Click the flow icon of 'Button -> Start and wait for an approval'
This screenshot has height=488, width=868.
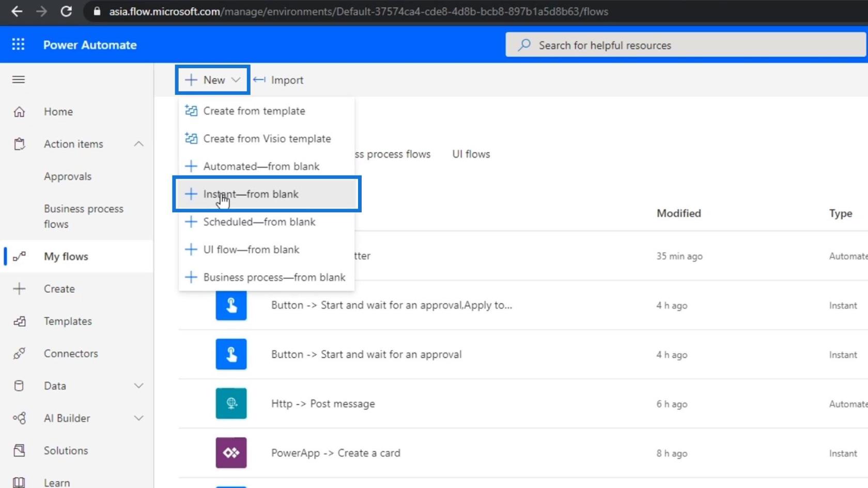point(231,354)
